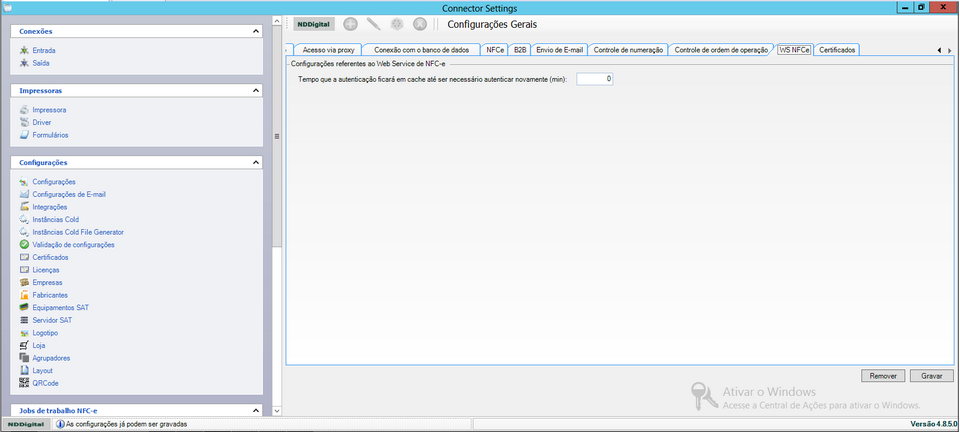Open the Agrupadores item
Screen dimensions: 960x432
click(x=51, y=358)
